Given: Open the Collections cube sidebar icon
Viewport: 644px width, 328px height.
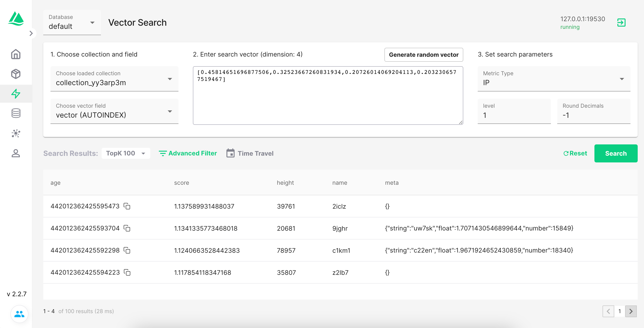Looking at the screenshot, I should click(x=16, y=74).
